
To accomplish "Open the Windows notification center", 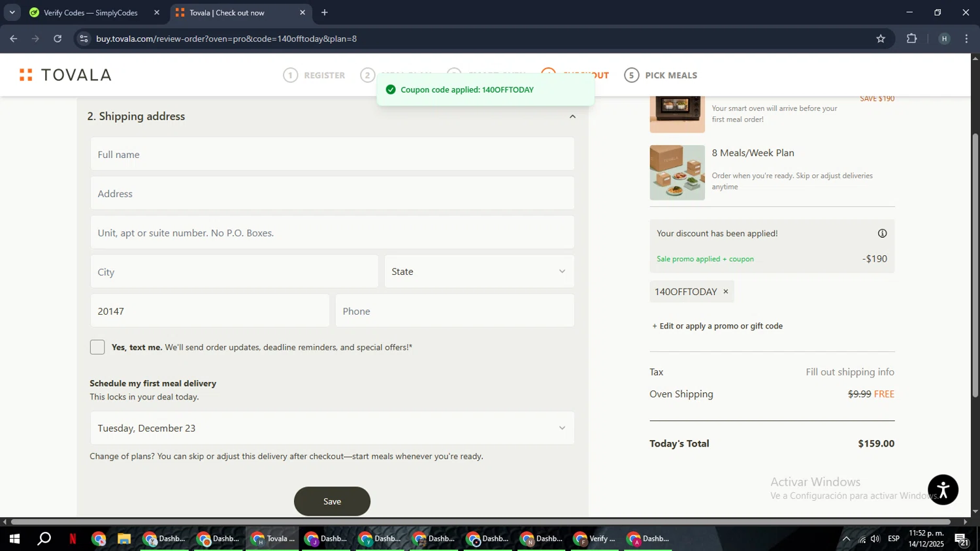I will click(962, 539).
